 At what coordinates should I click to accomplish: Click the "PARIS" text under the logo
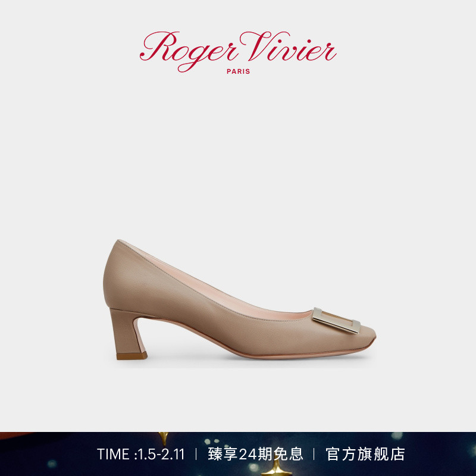[x=239, y=71]
